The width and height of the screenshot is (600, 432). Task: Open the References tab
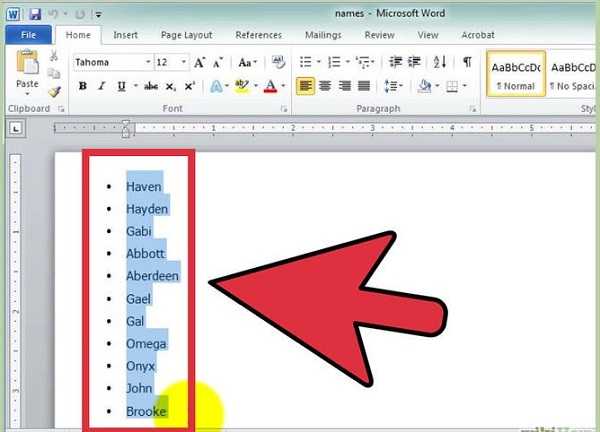[x=259, y=35]
